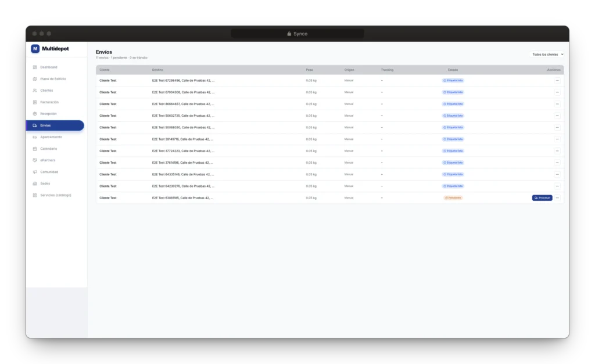Open more actions for E2E Test 50602725
Image resolution: width=595 pixels, height=364 pixels.
pos(557,116)
